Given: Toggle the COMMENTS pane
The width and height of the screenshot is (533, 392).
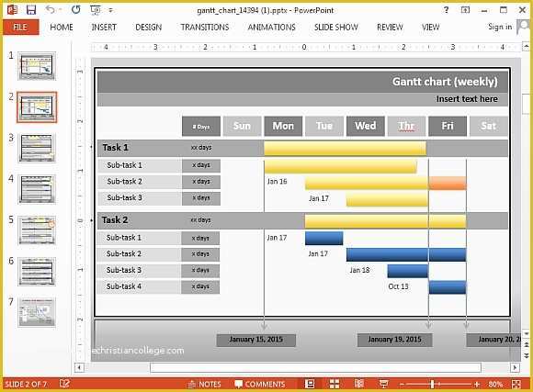Looking at the screenshot, I should (260, 384).
